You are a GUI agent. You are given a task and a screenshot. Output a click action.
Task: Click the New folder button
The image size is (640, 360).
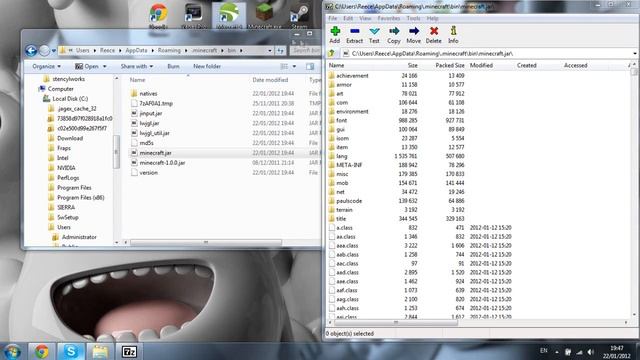207,66
